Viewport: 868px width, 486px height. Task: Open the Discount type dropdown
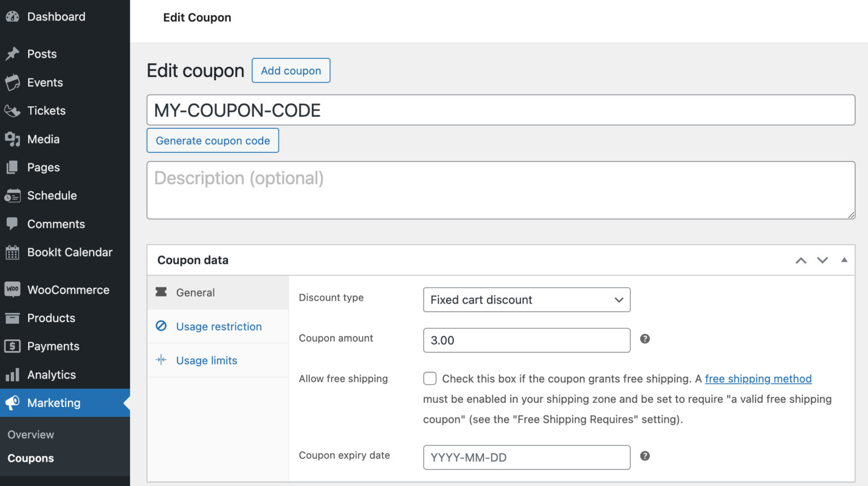[x=527, y=300]
